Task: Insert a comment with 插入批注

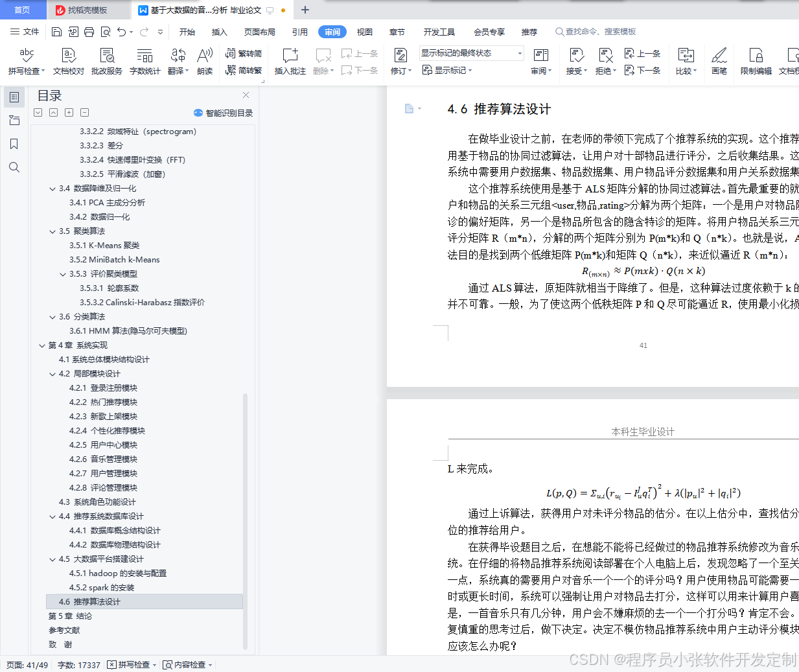Action: click(x=290, y=62)
